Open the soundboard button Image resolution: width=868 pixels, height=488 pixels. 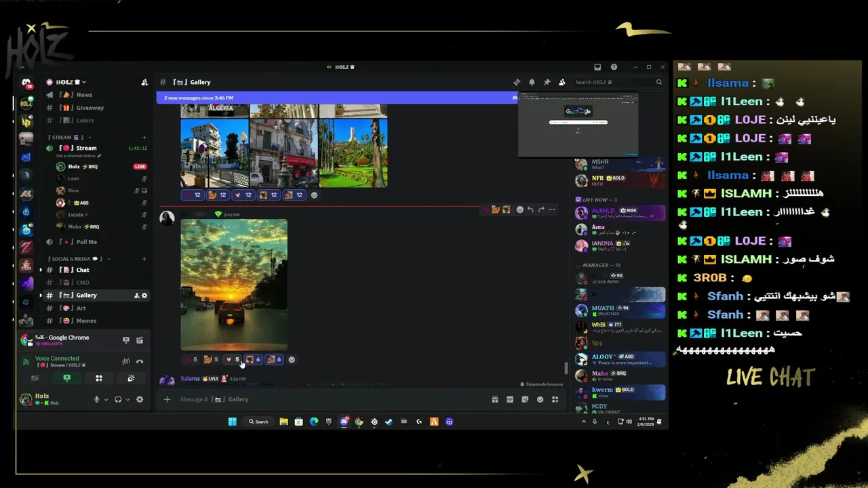pyautogui.click(x=131, y=378)
